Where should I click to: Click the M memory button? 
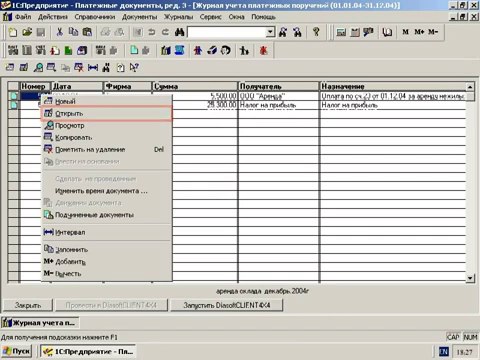tap(405, 32)
